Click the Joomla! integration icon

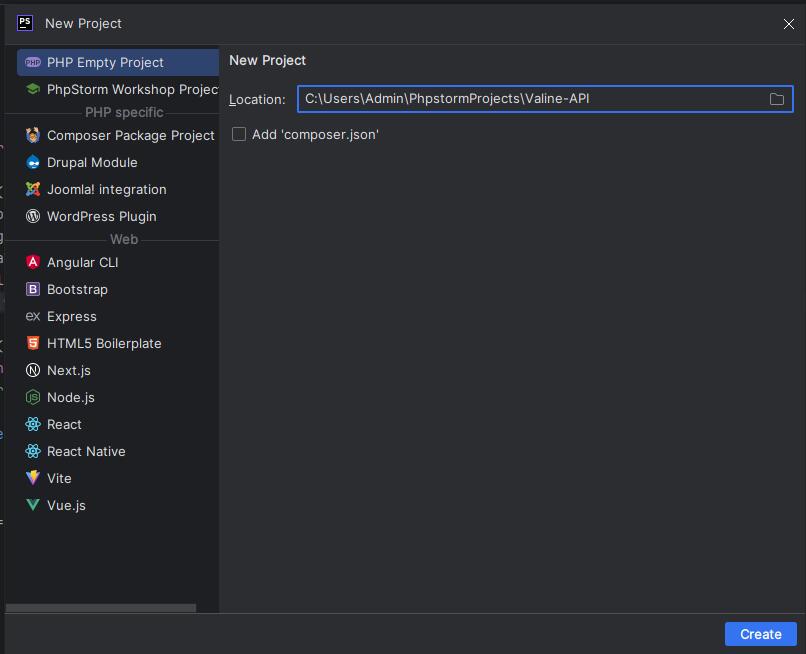[x=33, y=189]
